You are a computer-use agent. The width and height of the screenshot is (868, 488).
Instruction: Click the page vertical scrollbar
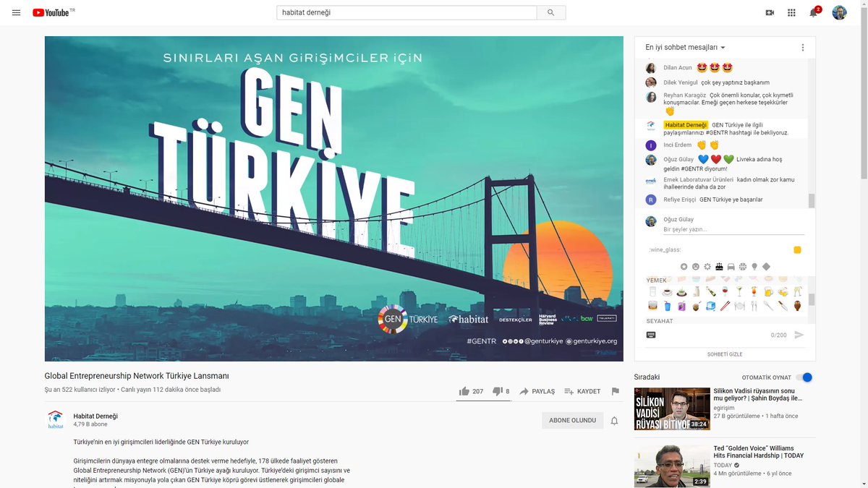(863, 94)
